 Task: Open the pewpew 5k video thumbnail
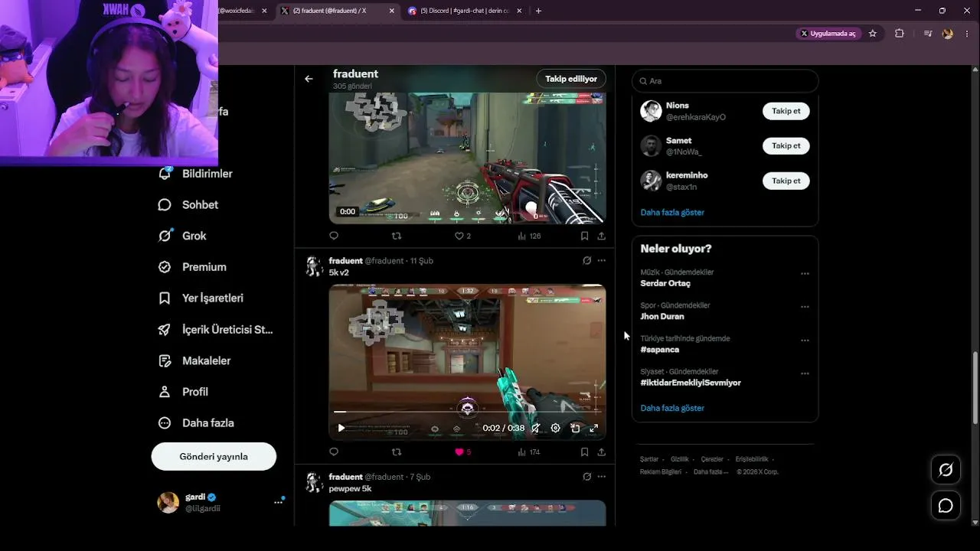(x=467, y=513)
